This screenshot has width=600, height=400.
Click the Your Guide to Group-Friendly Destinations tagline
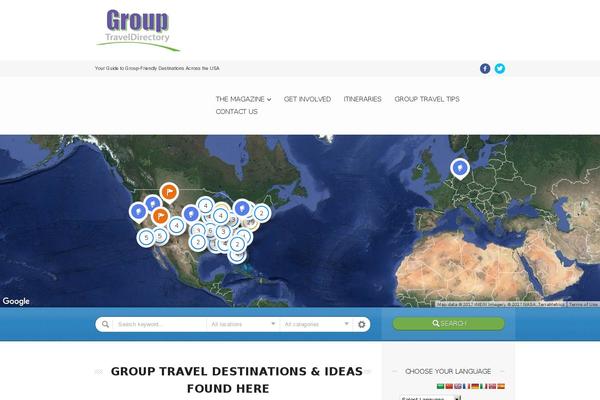157,68
